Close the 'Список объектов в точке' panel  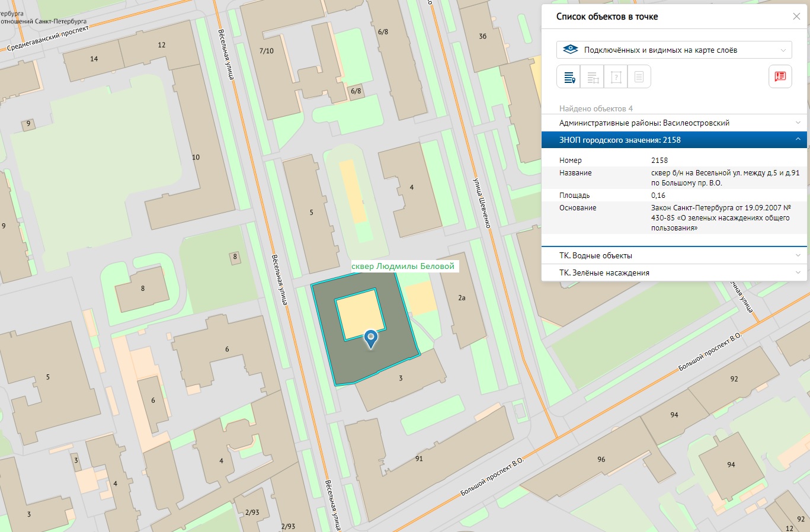click(796, 17)
